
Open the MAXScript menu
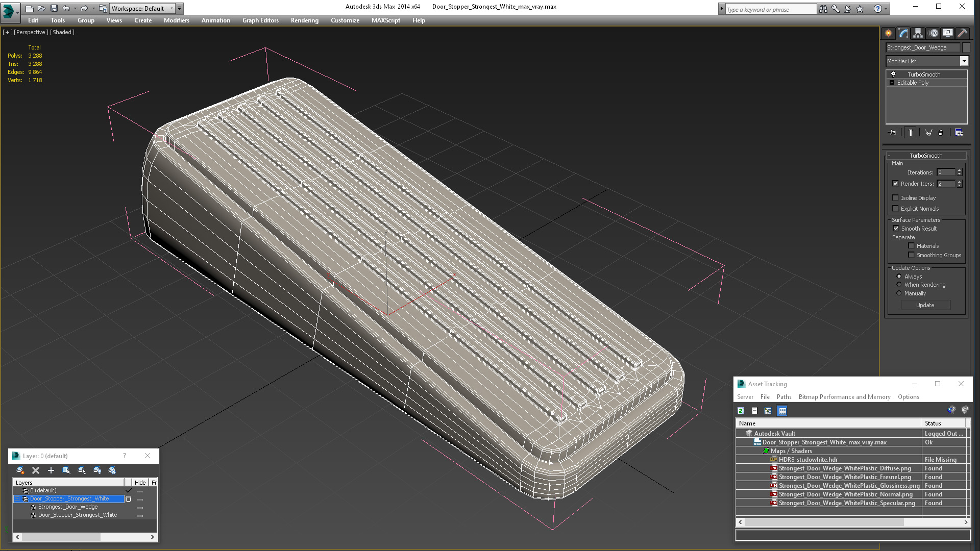tap(386, 20)
